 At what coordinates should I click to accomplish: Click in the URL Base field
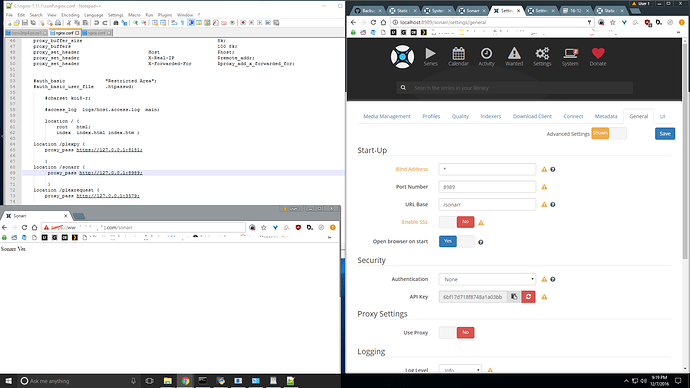click(487, 205)
